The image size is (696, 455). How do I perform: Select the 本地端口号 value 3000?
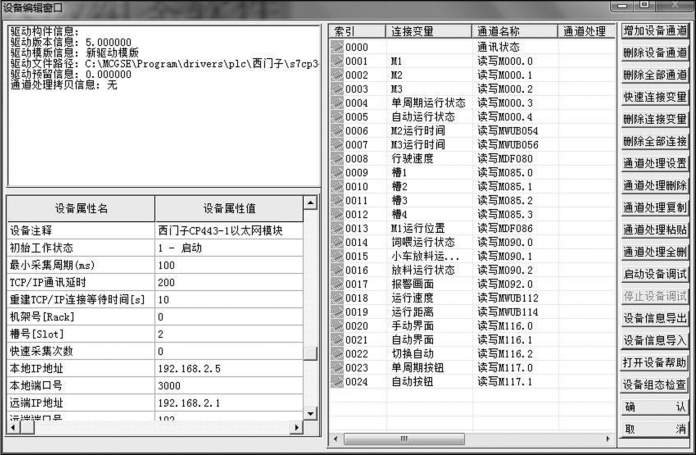(x=229, y=386)
